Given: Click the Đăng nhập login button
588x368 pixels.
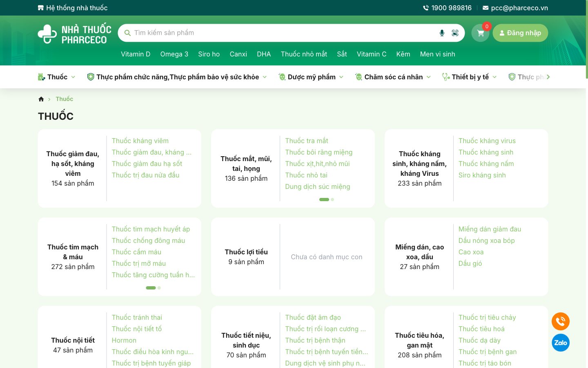Looking at the screenshot, I should pyautogui.click(x=520, y=33).
